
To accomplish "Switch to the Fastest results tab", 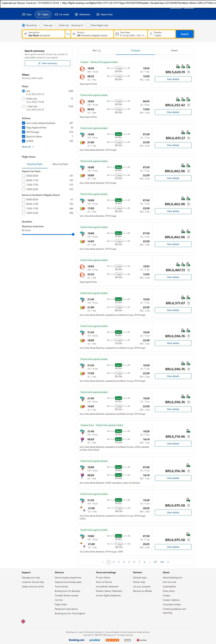I will point(174,50).
